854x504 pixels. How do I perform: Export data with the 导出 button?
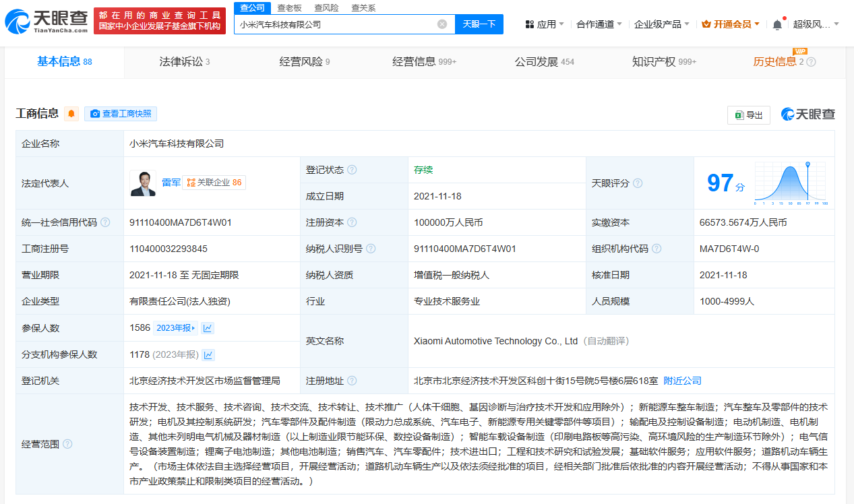748,115
